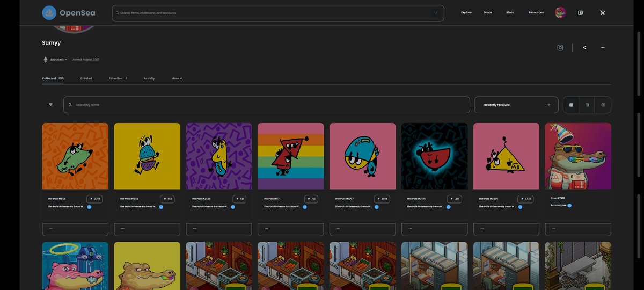Screen dimensions: 644x290
Task: Focus the Search by name field
Action: click(267, 105)
